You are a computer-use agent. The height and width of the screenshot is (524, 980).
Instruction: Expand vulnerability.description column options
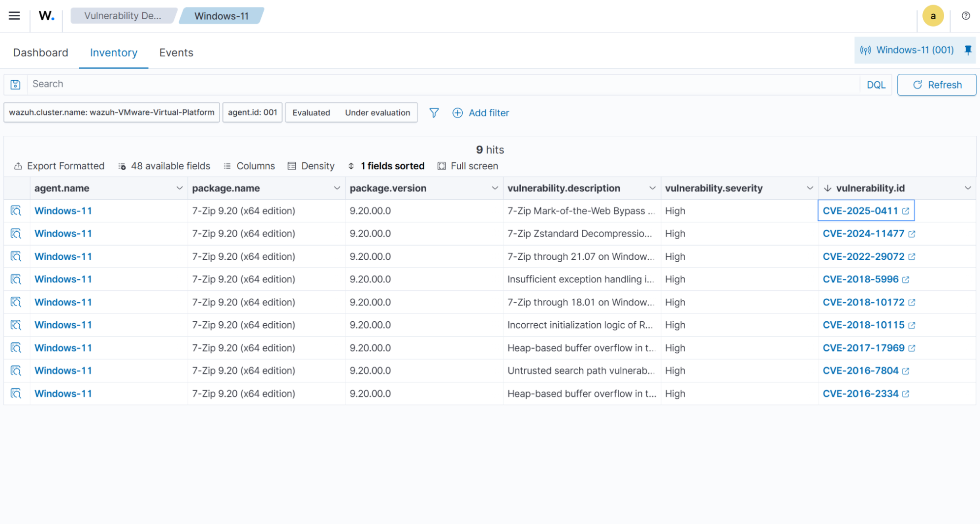(652, 188)
